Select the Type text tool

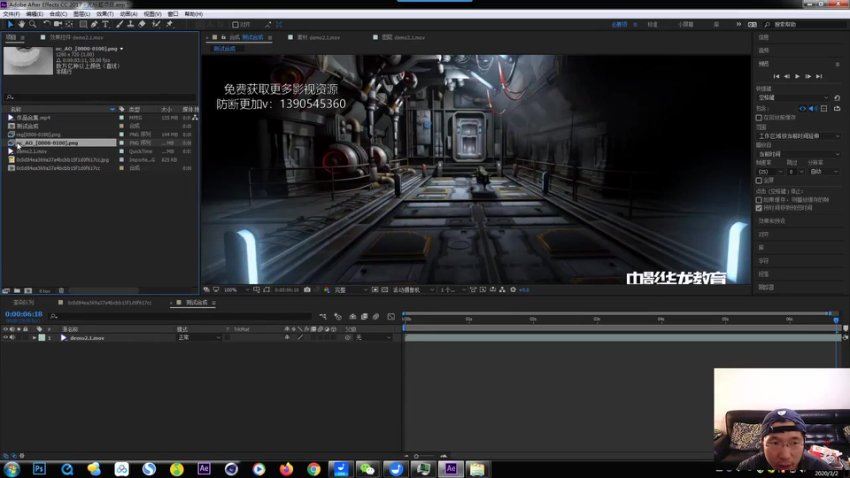coord(106,24)
